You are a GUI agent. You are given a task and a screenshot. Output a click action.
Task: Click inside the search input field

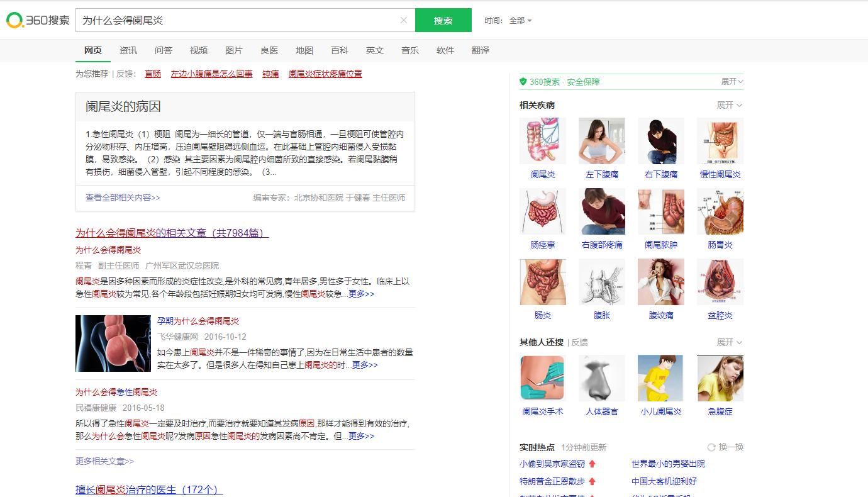(x=239, y=20)
